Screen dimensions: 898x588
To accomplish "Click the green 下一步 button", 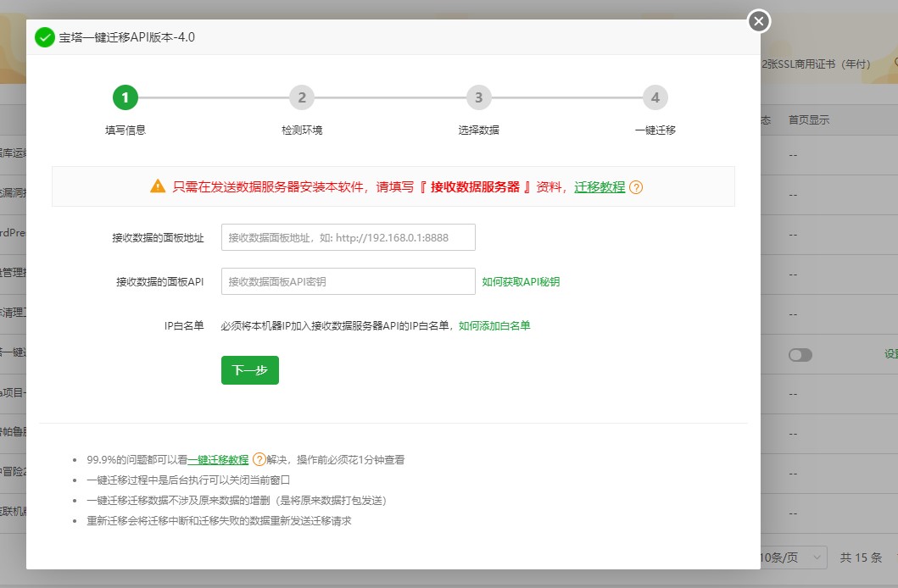I will tap(250, 370).
